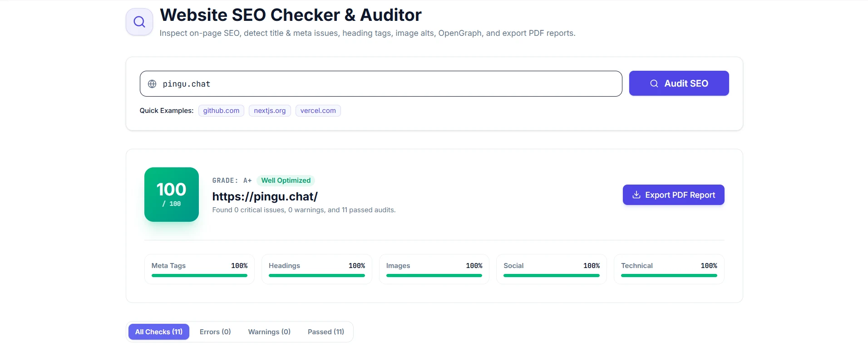Open the Warnings (0) tab
The height and width of the screenshot is (356, 868).
coord(269,332)
